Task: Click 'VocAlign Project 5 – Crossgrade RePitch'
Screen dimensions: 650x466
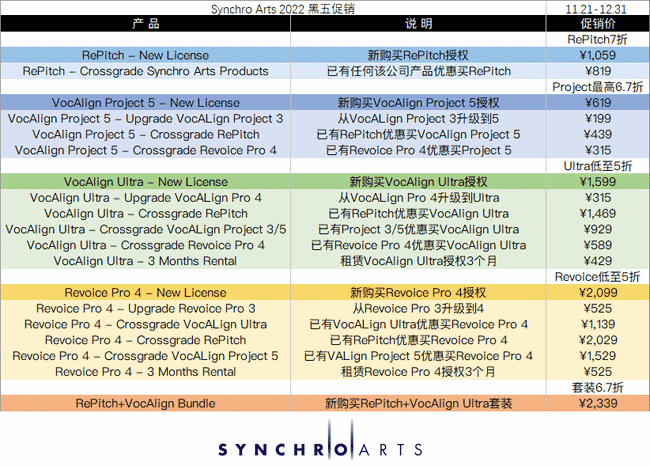Action: pyautogui.click(x=146, y=134)
